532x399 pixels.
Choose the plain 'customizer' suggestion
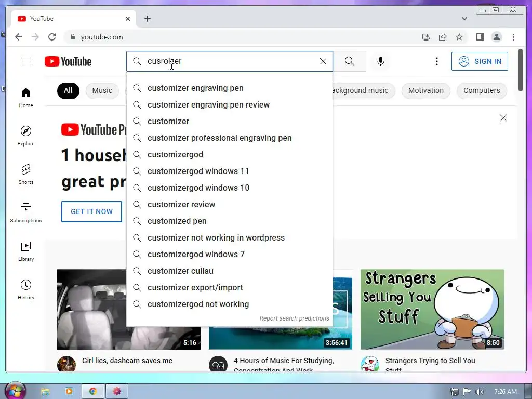230,121
